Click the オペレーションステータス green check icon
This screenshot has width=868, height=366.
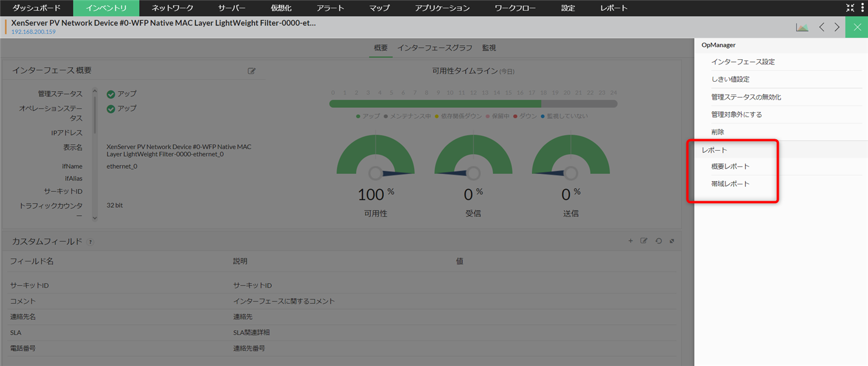click(x=111, y=108)
